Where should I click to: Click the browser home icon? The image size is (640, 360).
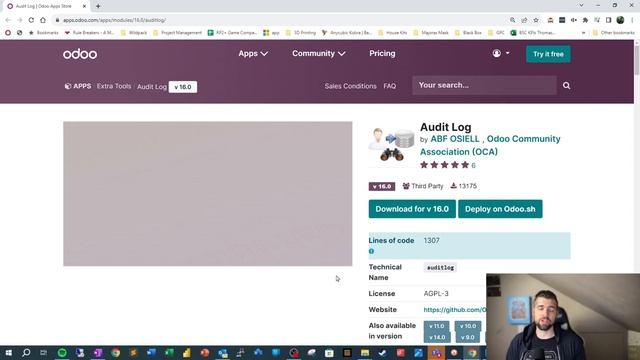pos(43,20)
